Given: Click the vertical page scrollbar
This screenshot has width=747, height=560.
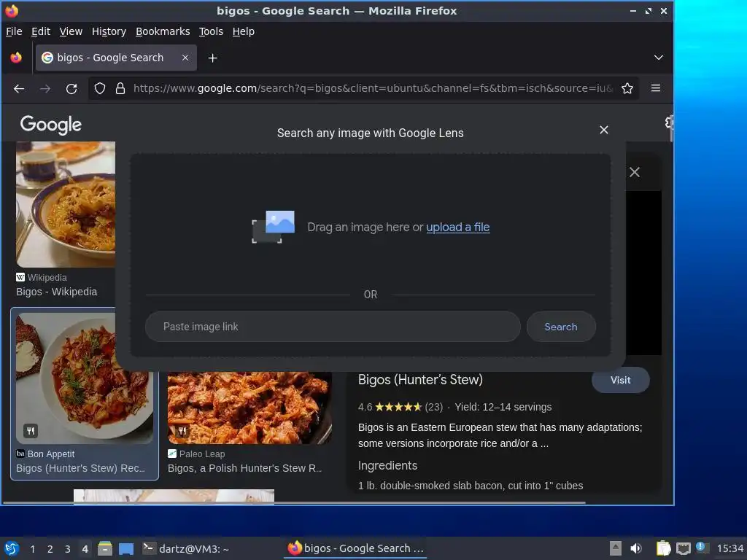Looking at the screenshot, I should pyautogui.click(x=671, y=128).
